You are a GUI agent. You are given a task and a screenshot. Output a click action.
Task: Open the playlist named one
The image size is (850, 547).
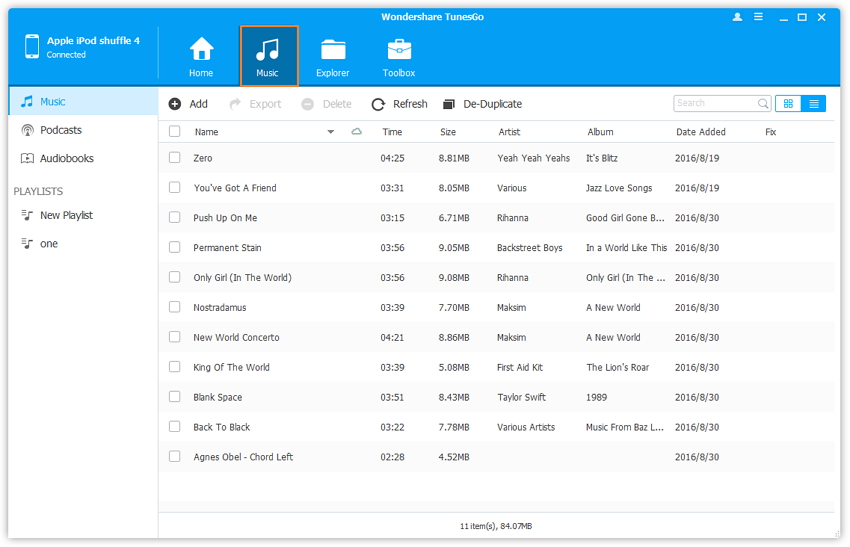48,244
